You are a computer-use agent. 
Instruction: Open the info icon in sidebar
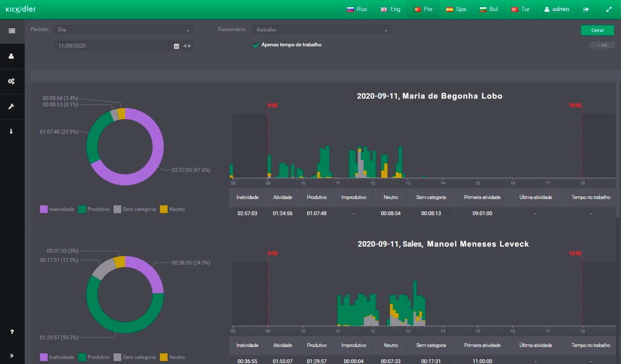11,131
